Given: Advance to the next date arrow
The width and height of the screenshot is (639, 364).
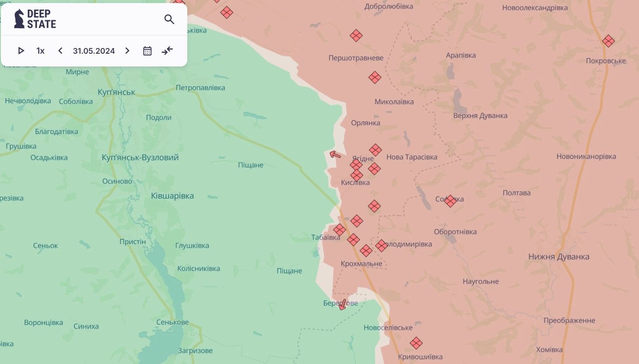Looking at the screenshot, I should [x=127, y=51].
